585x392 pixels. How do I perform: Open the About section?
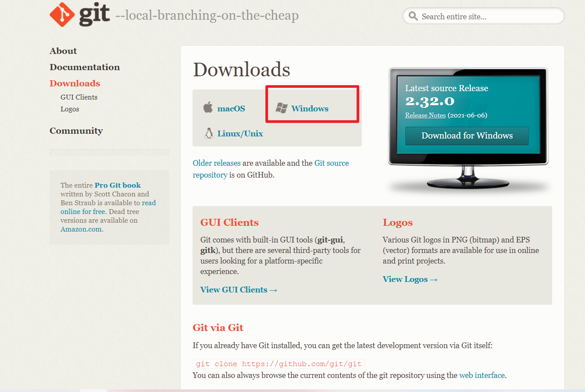(63, 51)
